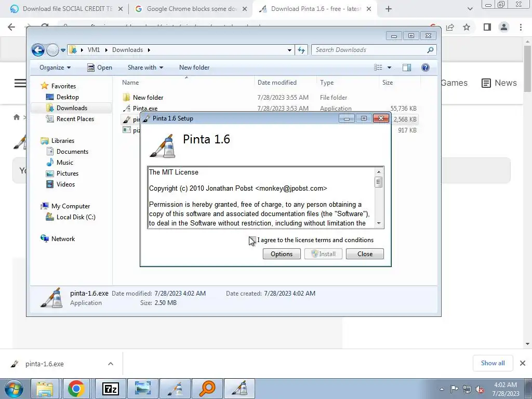Click Show all downloads button
The height and width of the screenshot is (399, 532).
(x=493, y=363)
